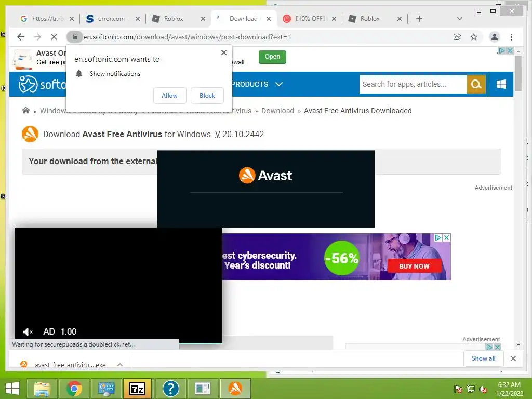Close the error.com tab

137,19
